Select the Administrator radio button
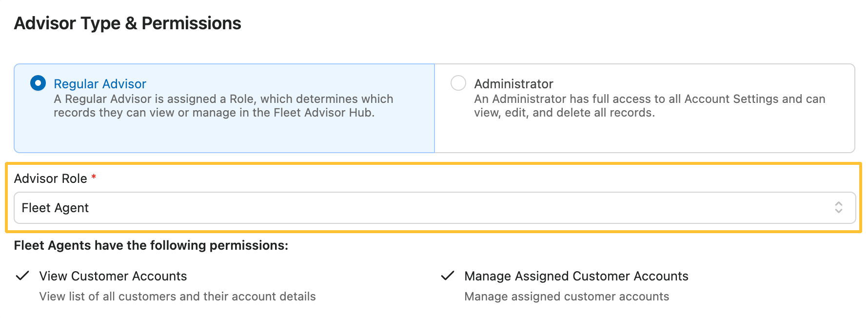This screenshot has width=868, height=318. [458, 83]
